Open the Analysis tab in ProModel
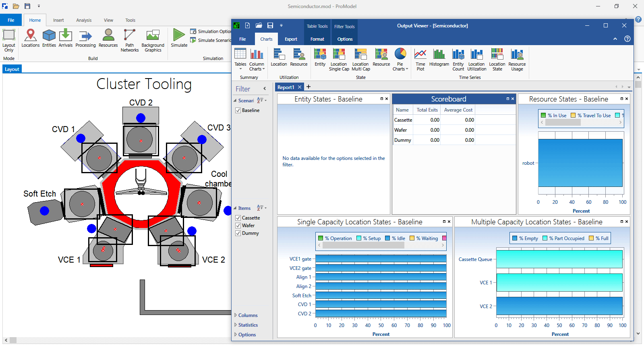 coord(84,20)
